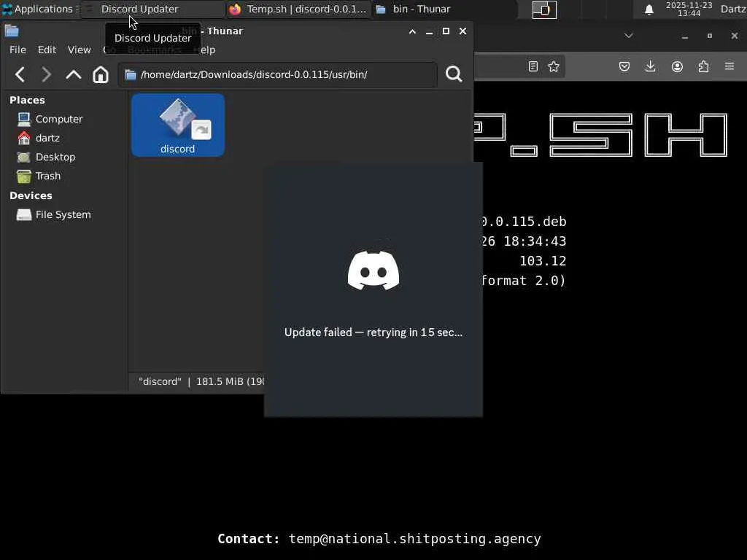Viewport: 747px width, 560px height.
Task: Go back in Thunar navigation
Action: [x=20, y=75]
